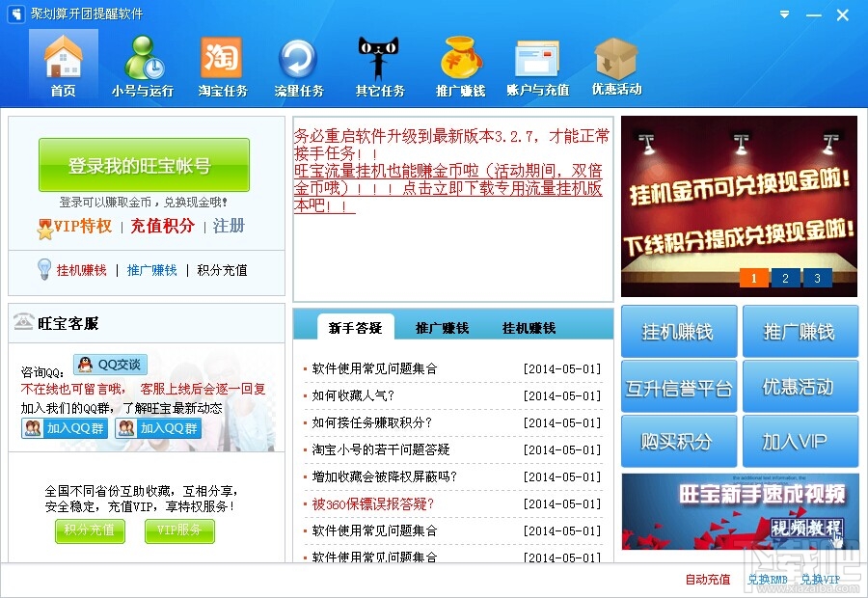
Task: Click the second 加入QQ群 button
Action: click(x=158, y=428)
